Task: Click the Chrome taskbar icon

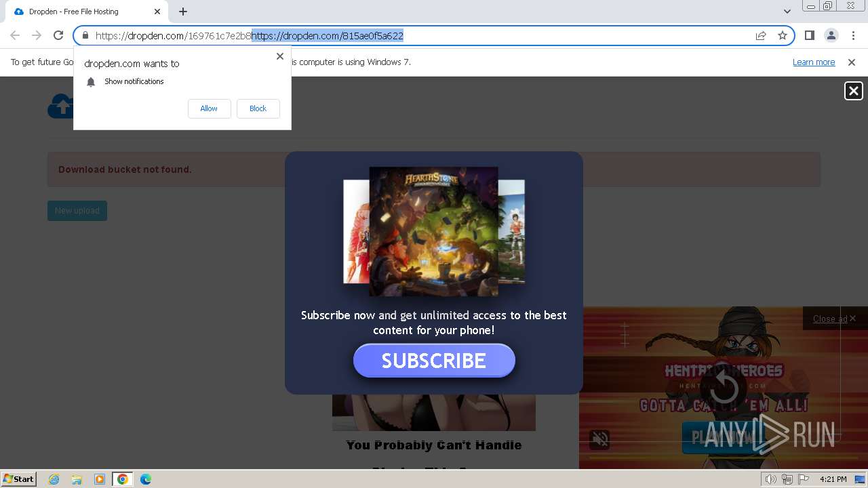Action: (x=122, y=479)
